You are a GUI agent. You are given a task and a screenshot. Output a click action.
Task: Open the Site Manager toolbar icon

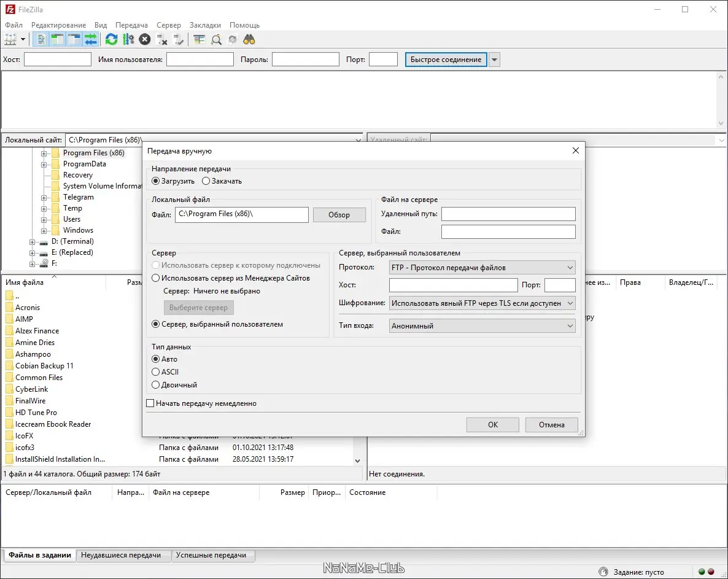coord(10,39)
